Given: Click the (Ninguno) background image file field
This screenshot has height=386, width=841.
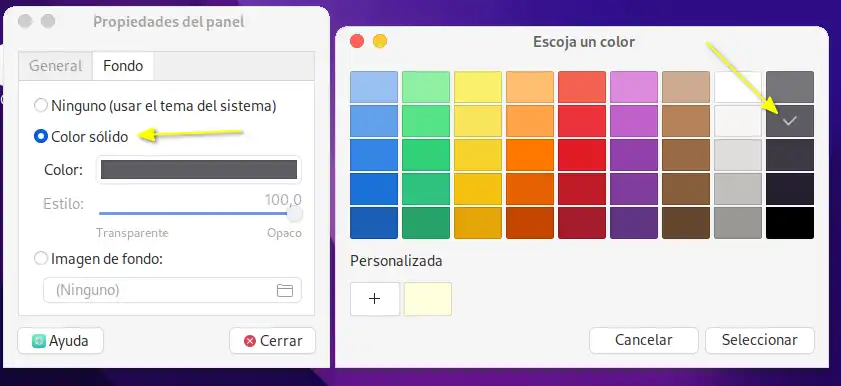Looking at the screenshot, I should click(172, 290).
